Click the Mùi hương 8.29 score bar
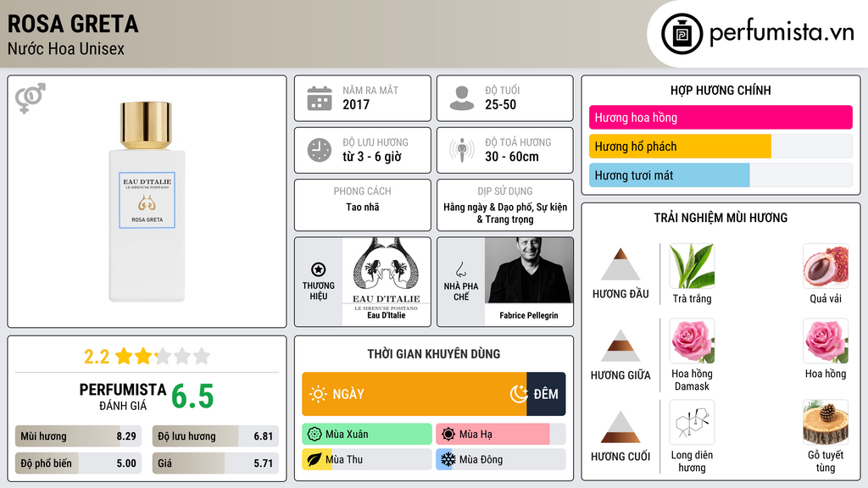Image resolution: width=868 pixels, height=488 pixels. point(79,436)
